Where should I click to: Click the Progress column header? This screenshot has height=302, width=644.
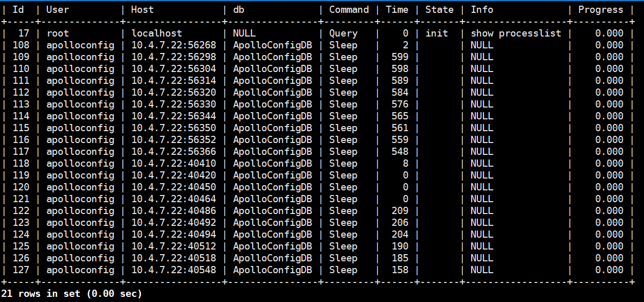pyautogui.click(x=600, y=10)
